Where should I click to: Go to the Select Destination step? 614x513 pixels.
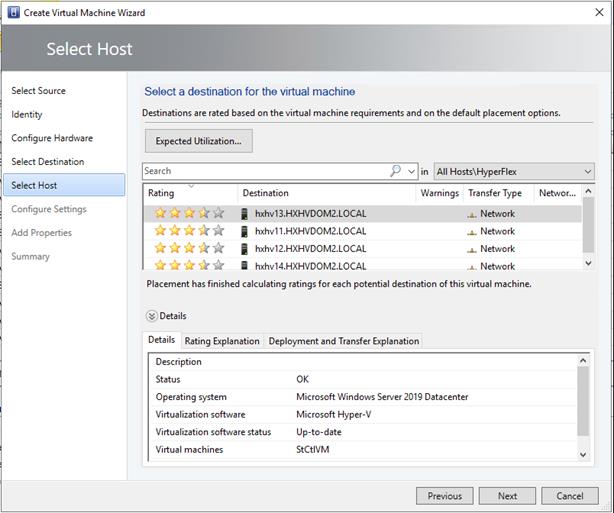(x=47, y=162)
